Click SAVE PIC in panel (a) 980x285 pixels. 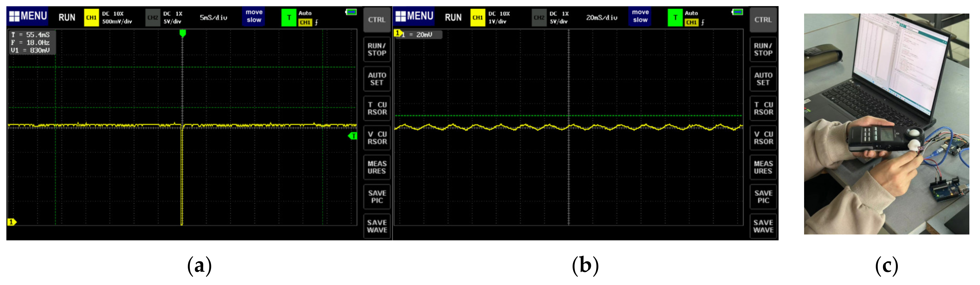pos(377,197)
